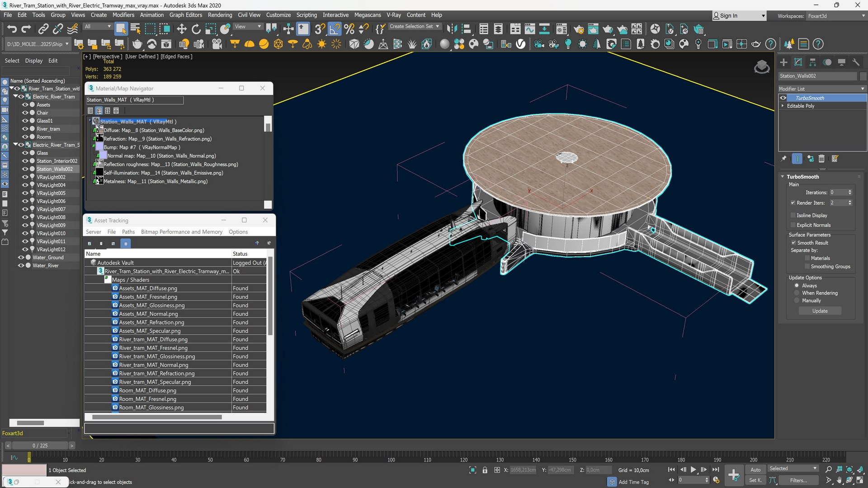Open the key Filters... button
This screenshot has height=488, width=868.
pos(798,480)
